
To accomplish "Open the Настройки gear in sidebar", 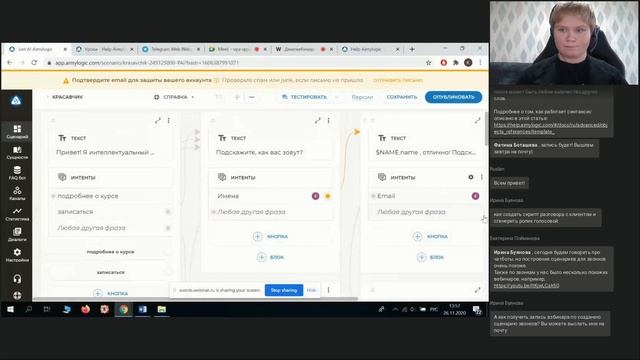I will [17, 255].
